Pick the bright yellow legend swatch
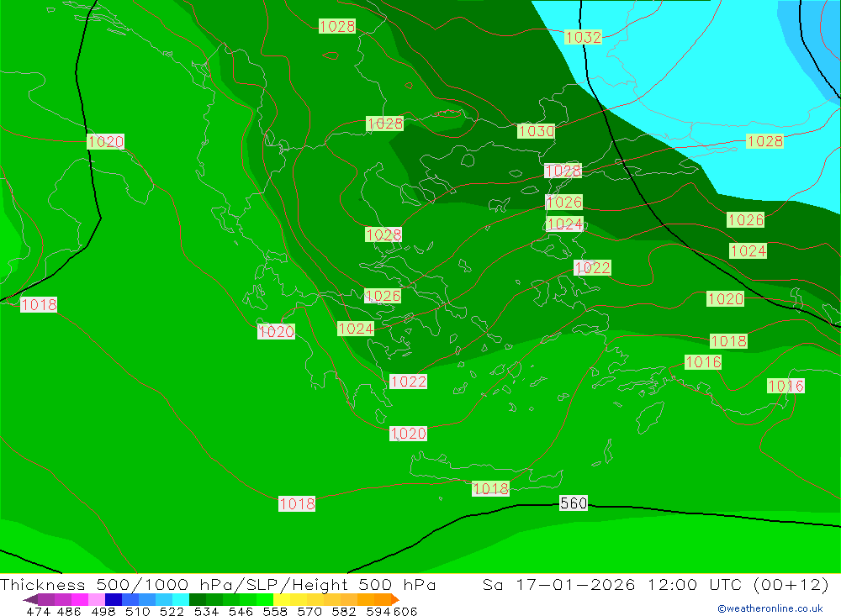Screen dimensions: 841x616 (282, 599)
